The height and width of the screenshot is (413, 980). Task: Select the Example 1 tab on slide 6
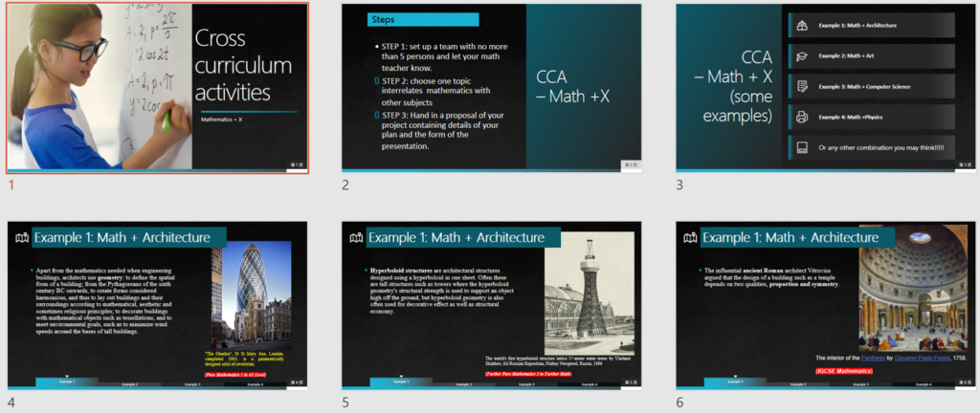(735, 383)
